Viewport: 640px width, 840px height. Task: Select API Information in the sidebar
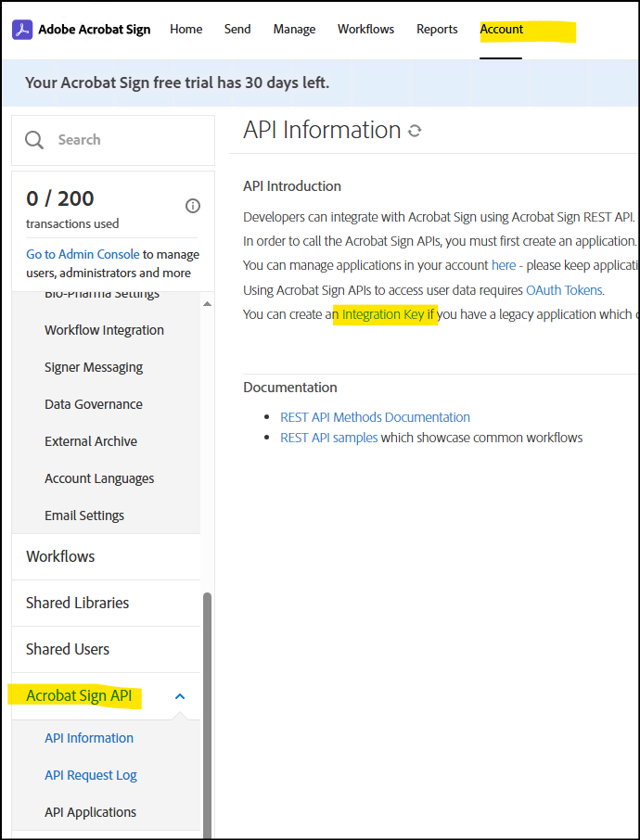pos(89,738)
